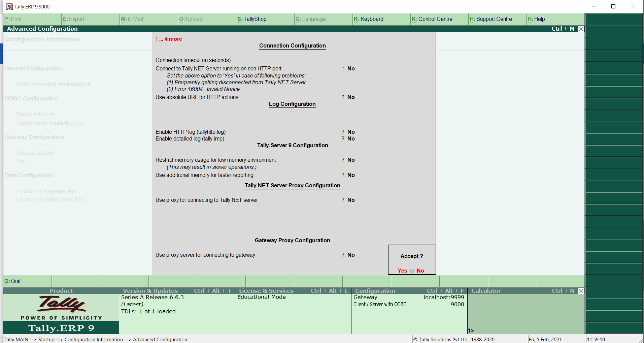Click 'Series A Release 6.6.3' text
This screenshot has height=343, width=644.
coord(152,297)
